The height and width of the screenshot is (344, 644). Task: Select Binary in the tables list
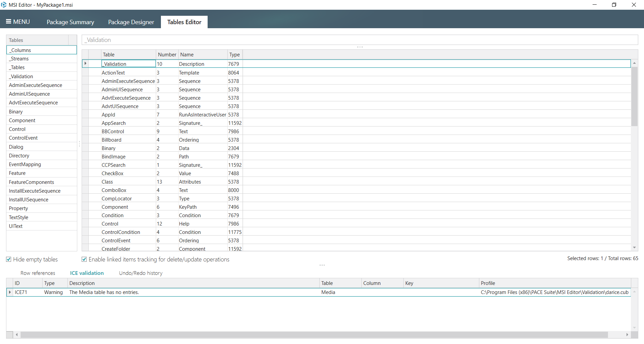coord(42,112)
